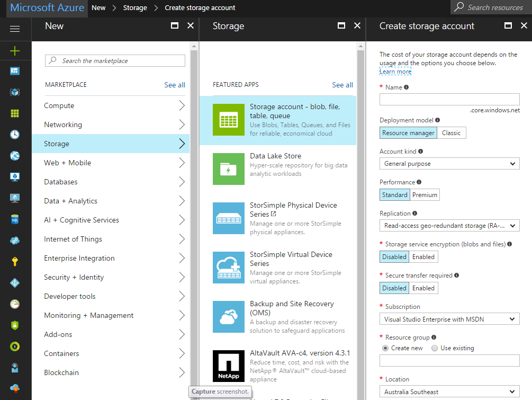Screen dimensions: 532x400
Task: Select Web + Mobile category
Action: click(111, 163)
